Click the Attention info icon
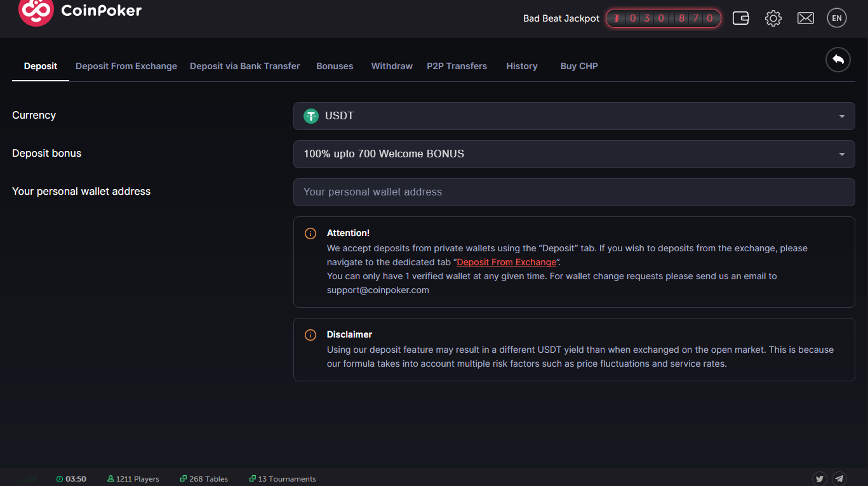The height and width of the screenshot is (486, 868). pos(310,233)
